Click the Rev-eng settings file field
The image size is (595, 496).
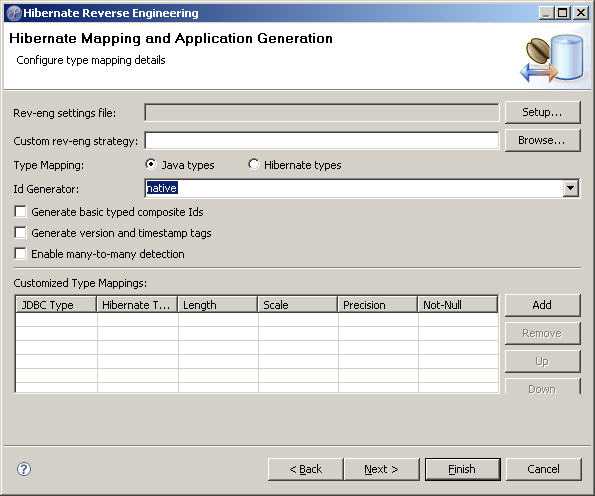[x=322, y=113]
